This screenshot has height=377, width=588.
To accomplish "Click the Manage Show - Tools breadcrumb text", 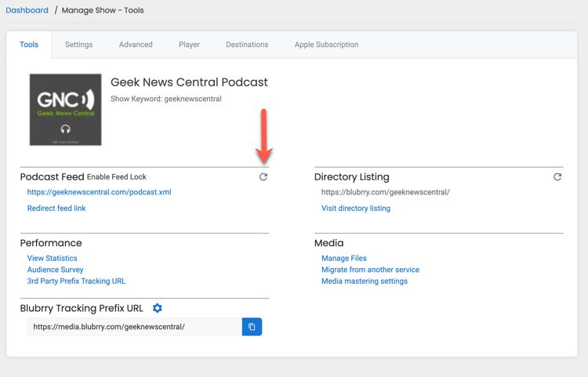I will [x=103, y=10].
